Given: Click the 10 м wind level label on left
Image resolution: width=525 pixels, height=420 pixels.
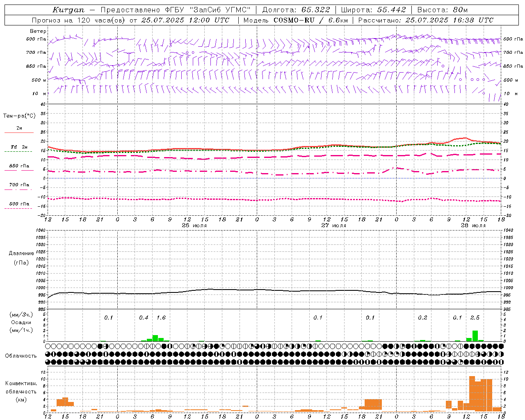Looking at the screenshot, I should (39, 94).
